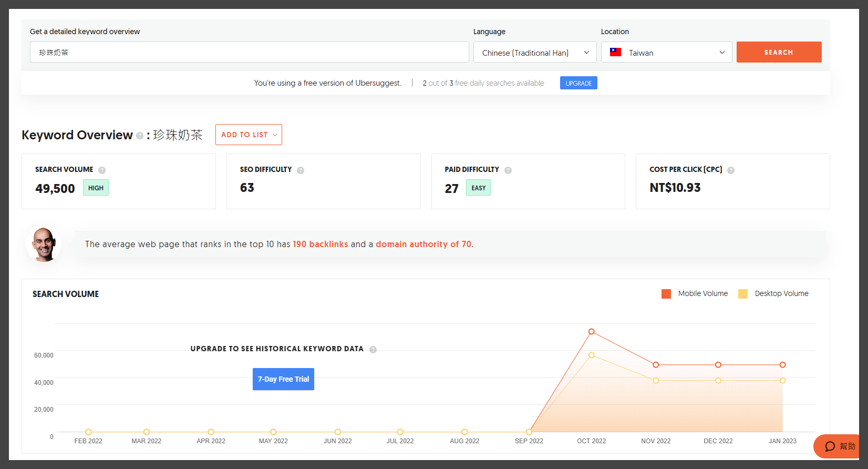The height and width of the screenshot is (469, 868).
Task: Click the Cost Per Click help icon
Action: click(x=731, y=170)
